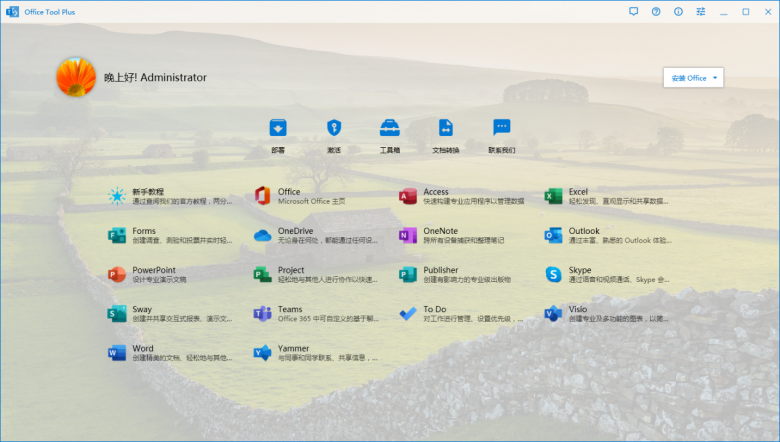Click the Word app icon

117,353
